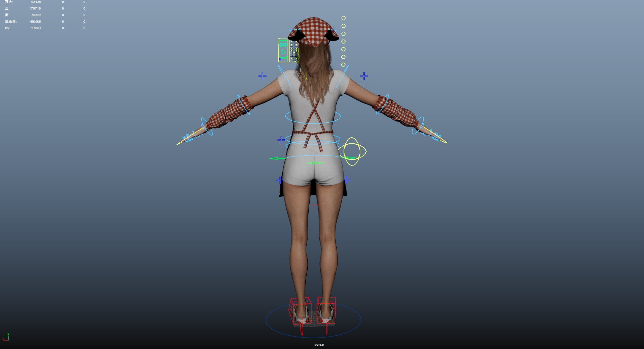
Task: Click the 面: face count label
Action: point(7,15)
